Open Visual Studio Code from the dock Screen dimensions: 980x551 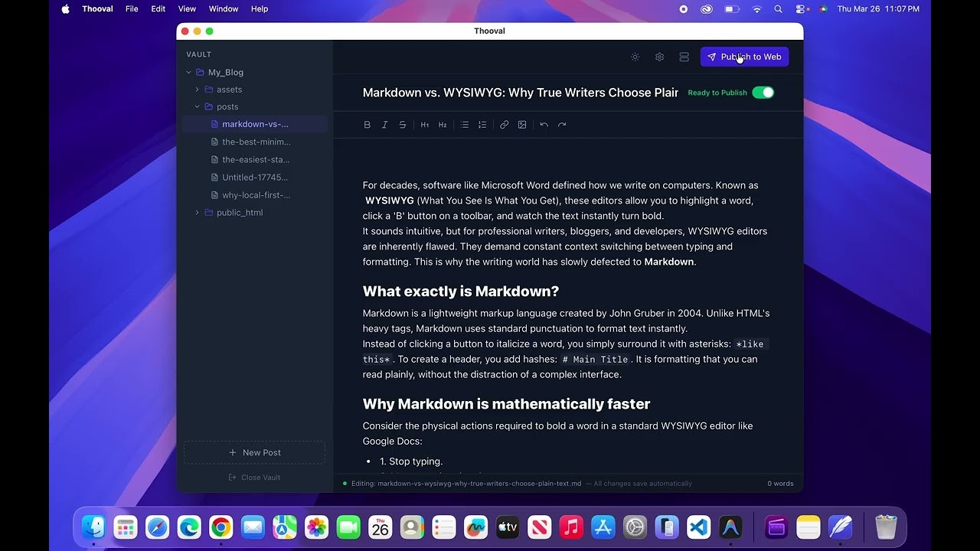pyautogui.click(x=699, y=527)
